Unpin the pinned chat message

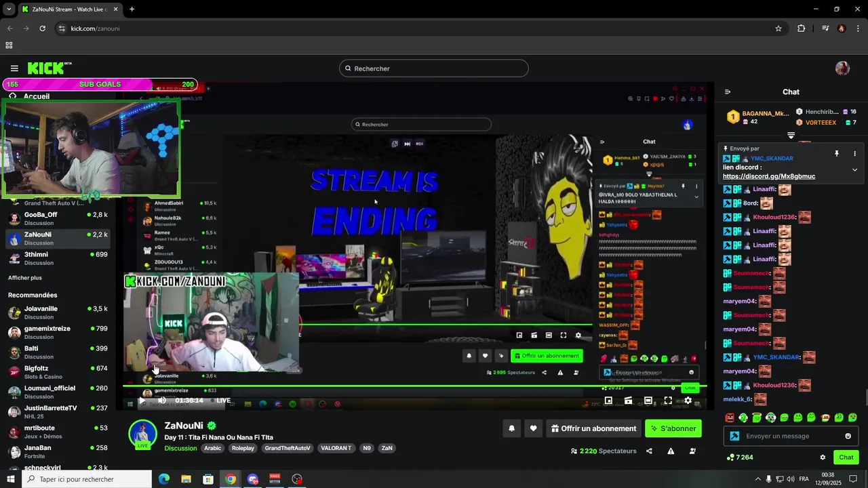point(837,154)
